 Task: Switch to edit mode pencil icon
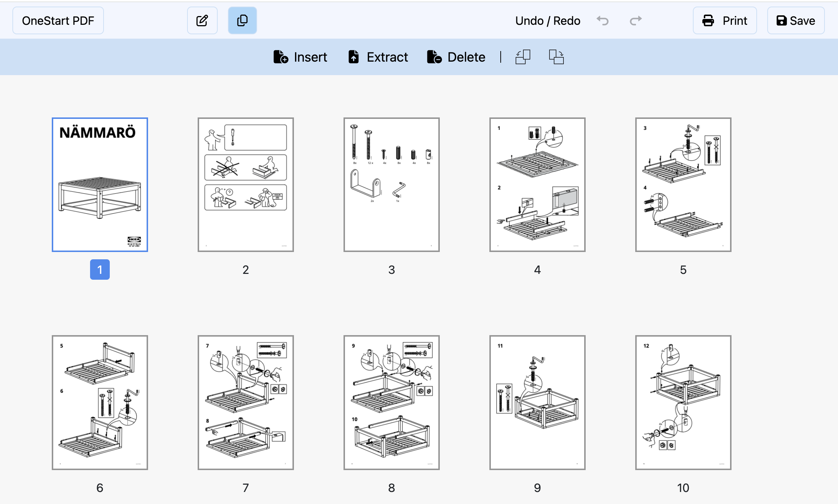point(202,20)
